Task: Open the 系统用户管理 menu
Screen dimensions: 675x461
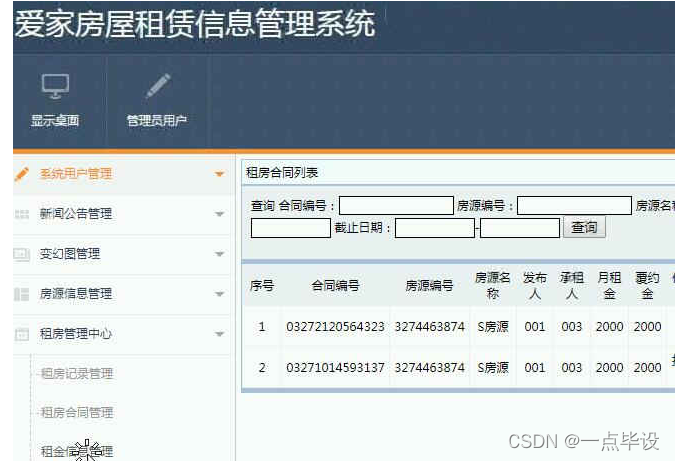Action: [x=76, y=173]
